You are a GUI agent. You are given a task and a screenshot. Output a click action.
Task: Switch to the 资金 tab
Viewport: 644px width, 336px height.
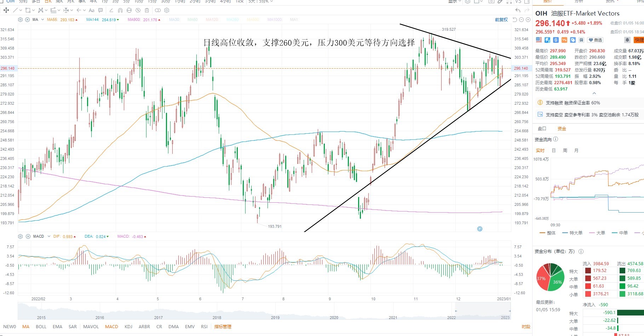tap(562, 128)
